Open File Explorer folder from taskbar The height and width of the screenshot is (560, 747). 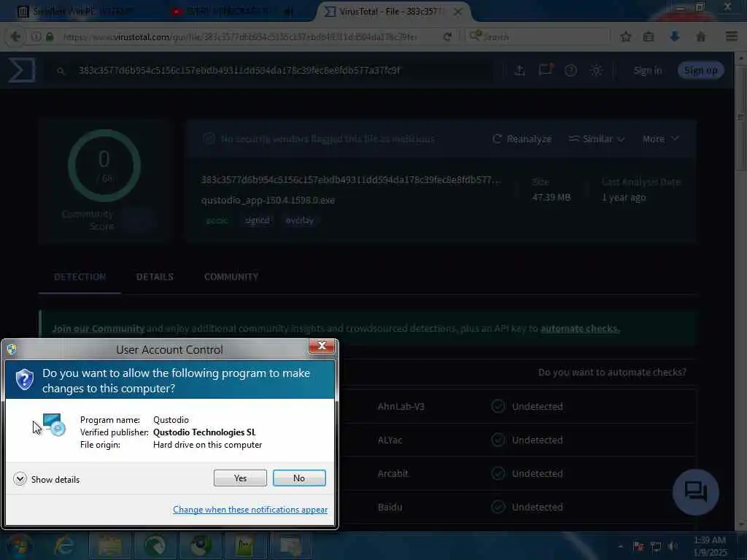(109, 545)
